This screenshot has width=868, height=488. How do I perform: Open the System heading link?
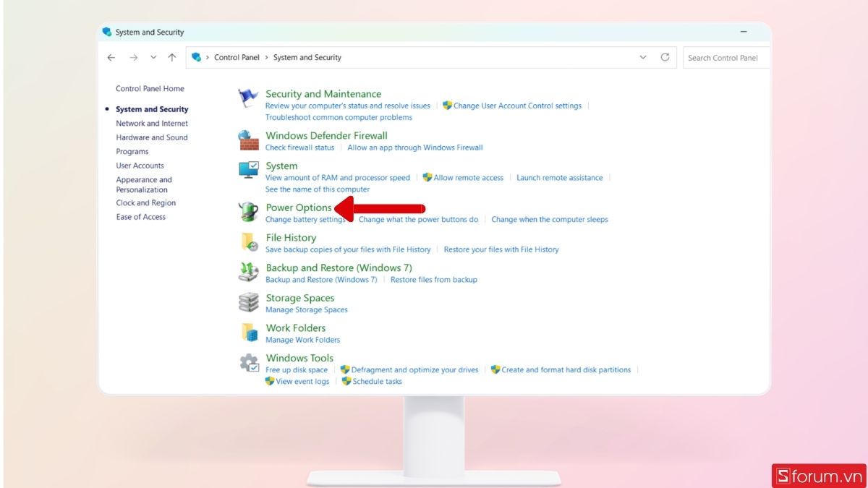click(281, 166)
